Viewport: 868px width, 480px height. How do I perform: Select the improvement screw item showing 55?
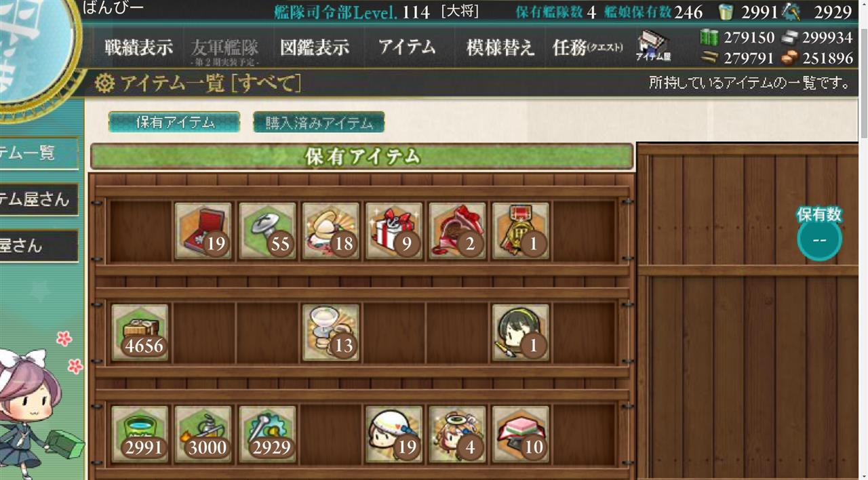(267, 231)
